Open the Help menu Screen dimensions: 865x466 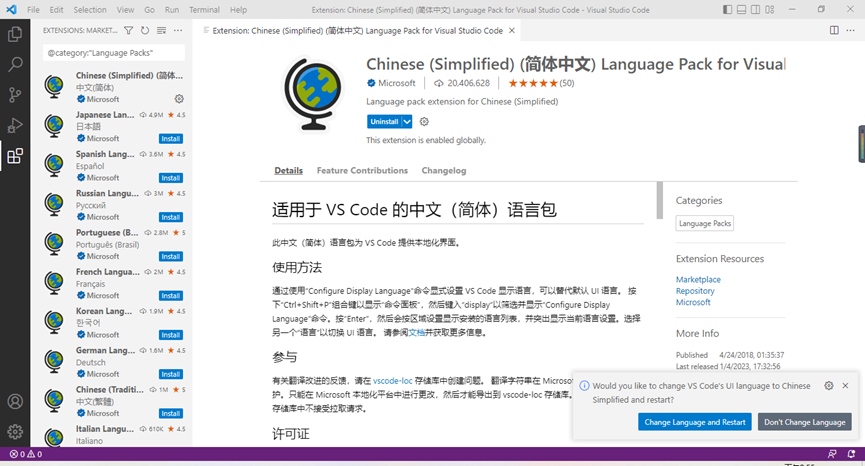pos(238,9)
